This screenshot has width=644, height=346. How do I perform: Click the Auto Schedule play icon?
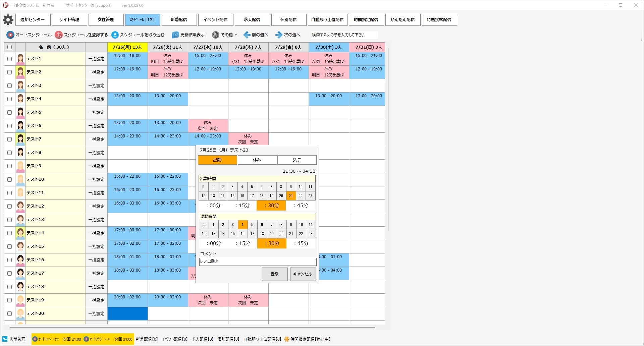pyautogui.click(x=10, y=35)
